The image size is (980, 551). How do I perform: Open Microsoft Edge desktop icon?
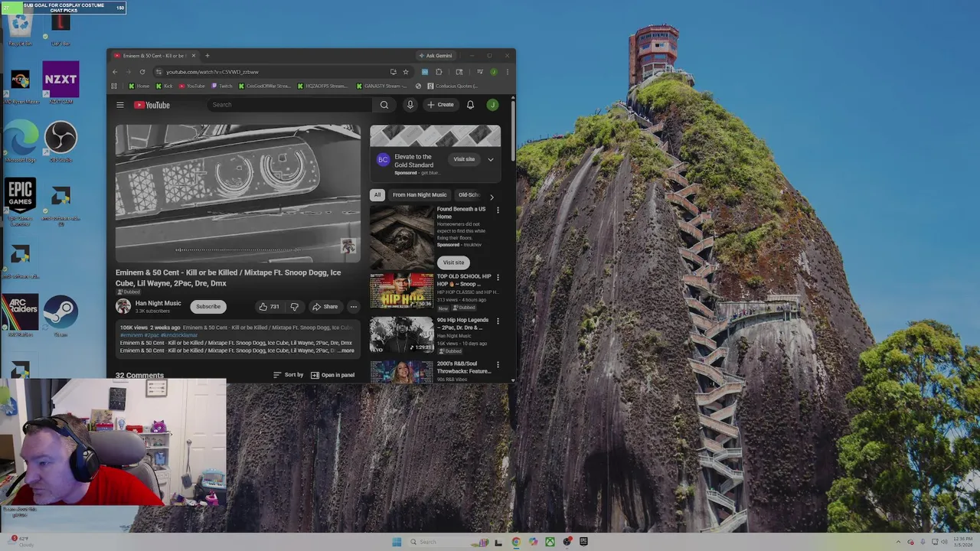click(21, 142)
